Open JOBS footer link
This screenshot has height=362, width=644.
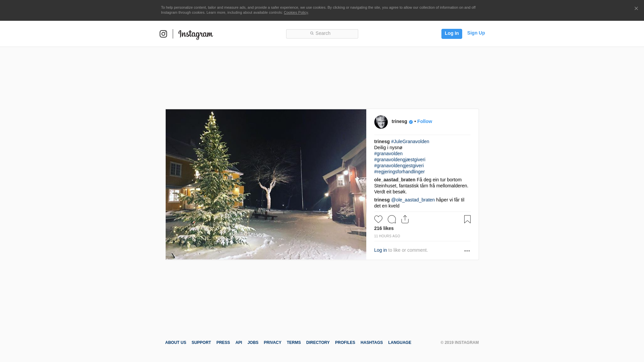tap(253, 343)
